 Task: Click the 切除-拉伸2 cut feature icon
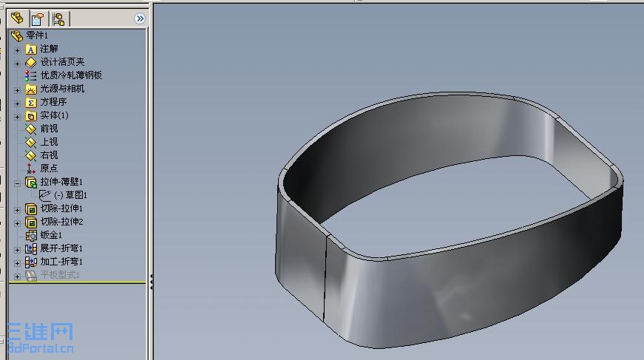coord(31,222)
